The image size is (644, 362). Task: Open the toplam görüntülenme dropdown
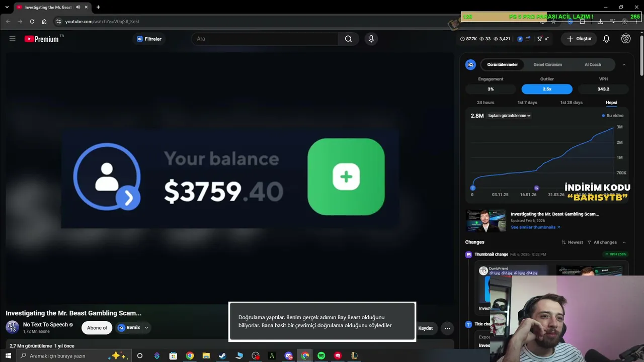(509, 116)
